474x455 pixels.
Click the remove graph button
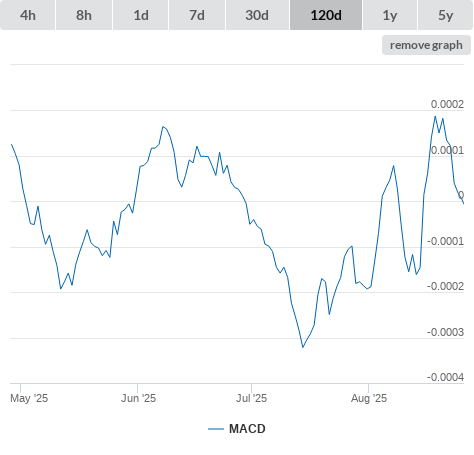(x=426, y=45)
